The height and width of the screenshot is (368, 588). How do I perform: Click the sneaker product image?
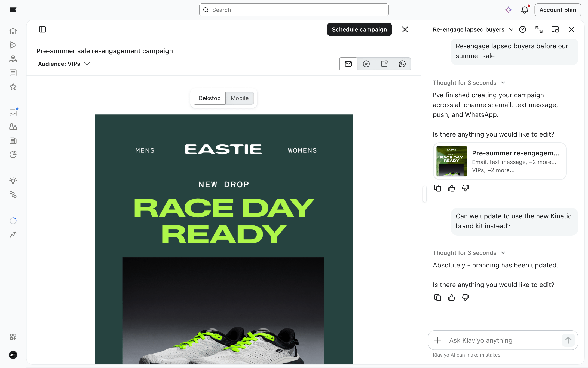coord(223,311)
